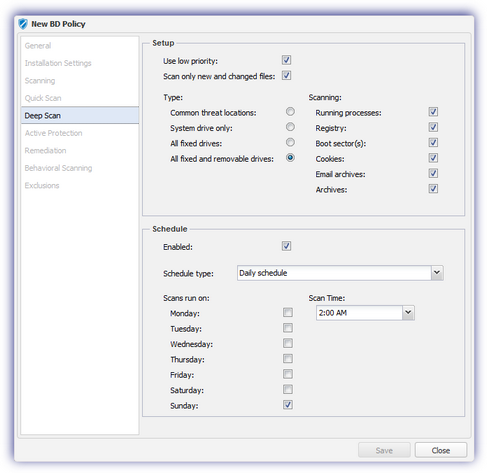The width and height of the screenshot is (487, 473).
Task: Select the All fixed drives radio button
Action: pos(290,142)
